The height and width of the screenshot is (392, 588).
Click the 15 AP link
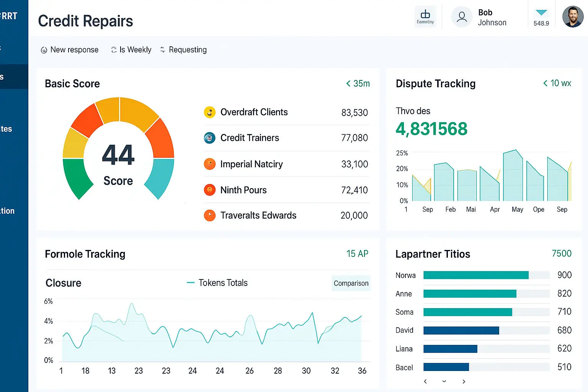point(357,254)
